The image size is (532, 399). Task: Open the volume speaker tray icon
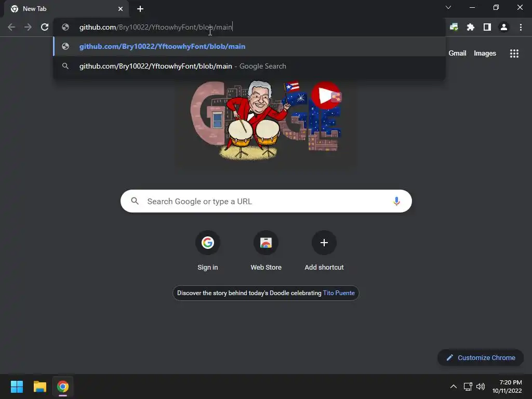pos(481,387)
